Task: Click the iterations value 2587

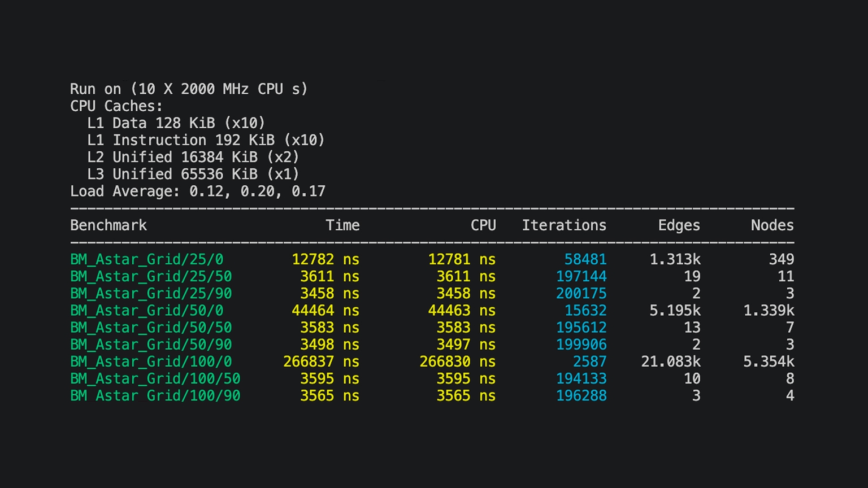Action: pyautogui.click(x=589, y=361)
